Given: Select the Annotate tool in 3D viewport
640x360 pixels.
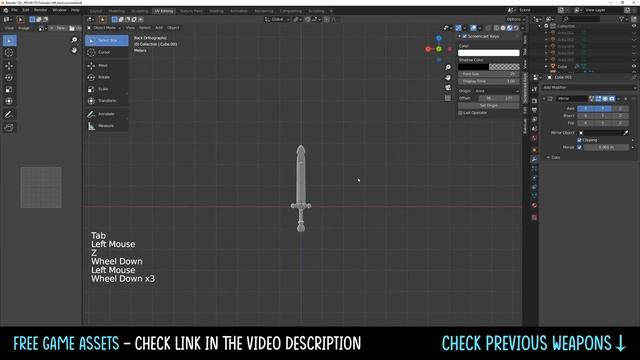Looking at the screenshot, I should [107, 114].
